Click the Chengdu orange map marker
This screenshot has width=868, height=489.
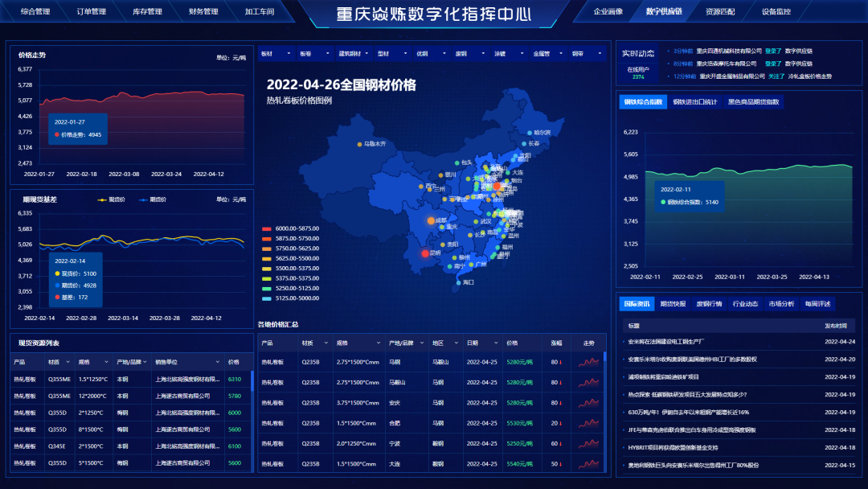[431, 220]
